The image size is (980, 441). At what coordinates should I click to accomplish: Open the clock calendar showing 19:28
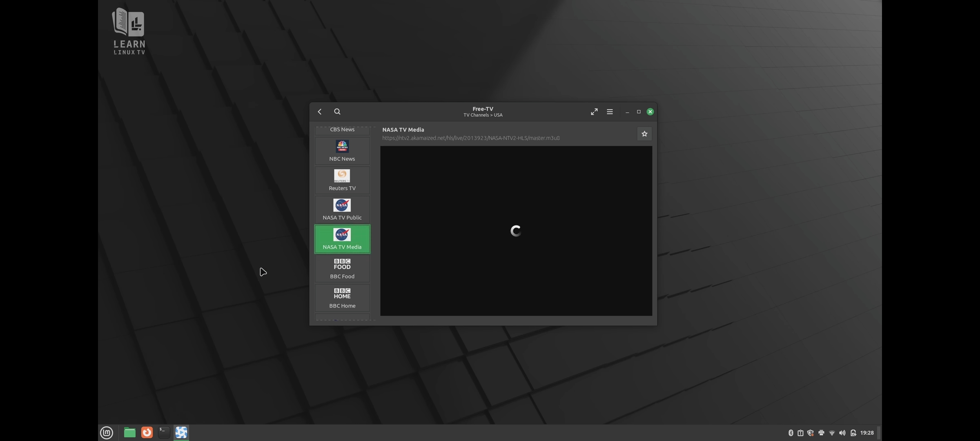coord(867,433)
